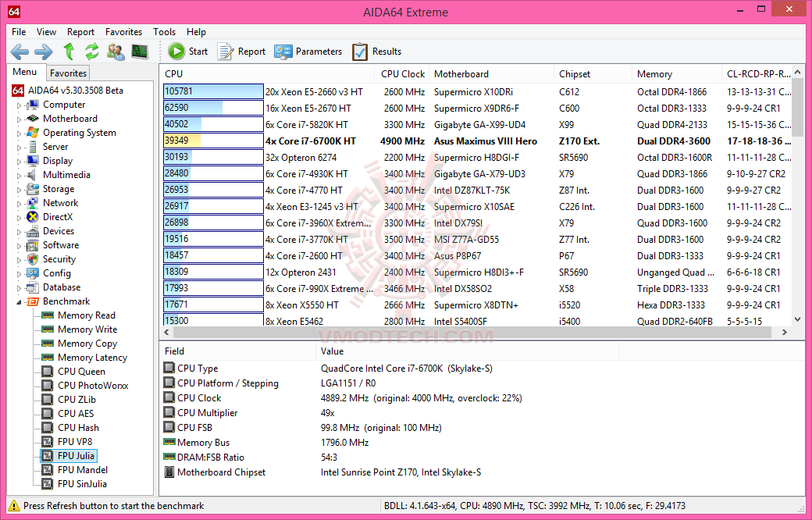Open the Help menu
The image size is (812, 520).
click(x=196, y=32)
